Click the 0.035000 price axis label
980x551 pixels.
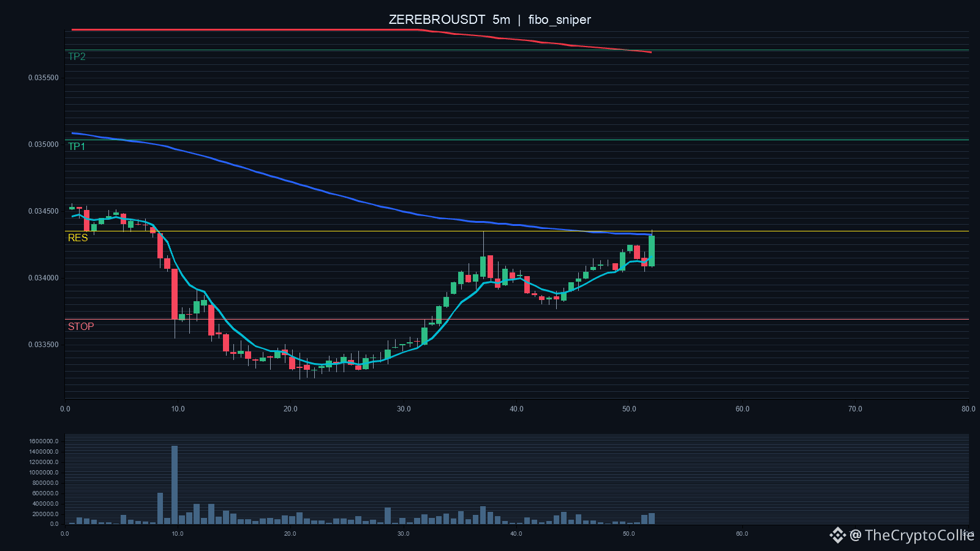tap(43, 144)
